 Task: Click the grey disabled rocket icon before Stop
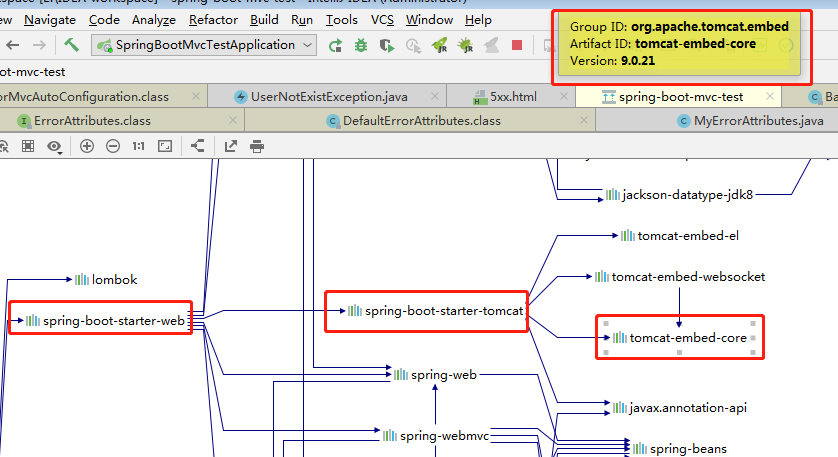tap(491, 45)
